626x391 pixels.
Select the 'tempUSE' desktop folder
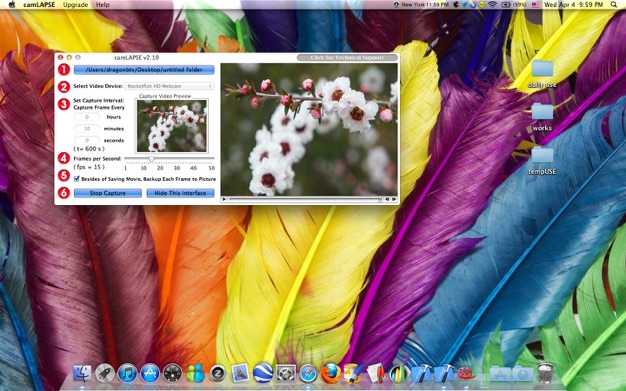(x=542, y=161)
